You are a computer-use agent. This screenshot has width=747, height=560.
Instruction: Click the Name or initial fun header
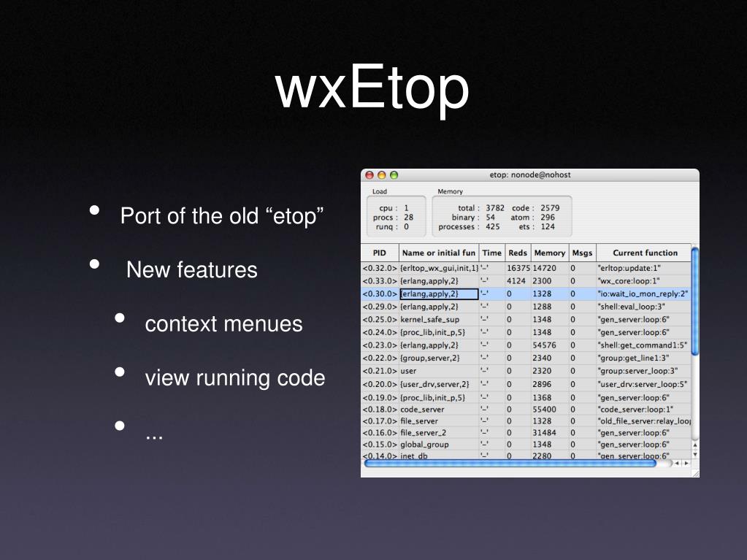pos(438,253)
